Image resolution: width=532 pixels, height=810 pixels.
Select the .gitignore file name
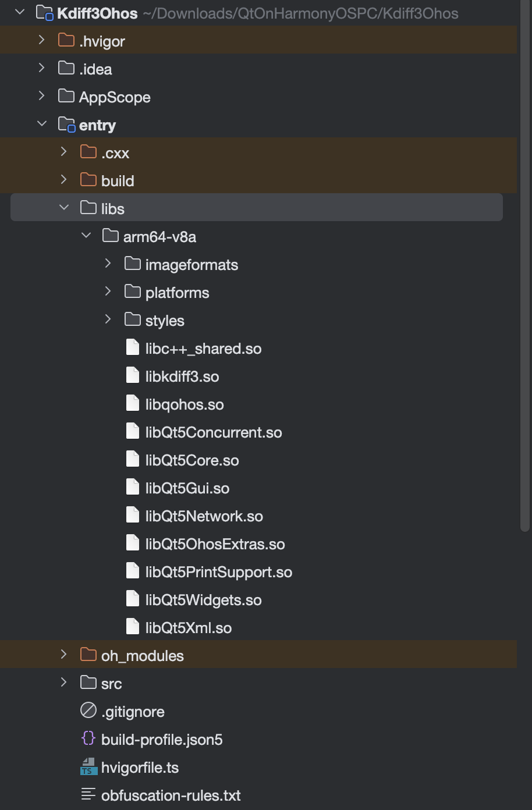(x=133, y=712)
